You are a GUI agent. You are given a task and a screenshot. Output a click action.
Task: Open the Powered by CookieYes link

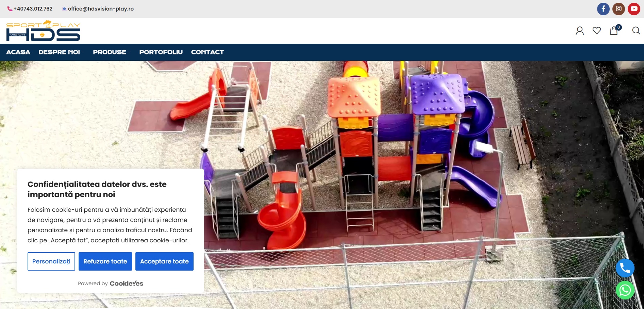(111, 284)
